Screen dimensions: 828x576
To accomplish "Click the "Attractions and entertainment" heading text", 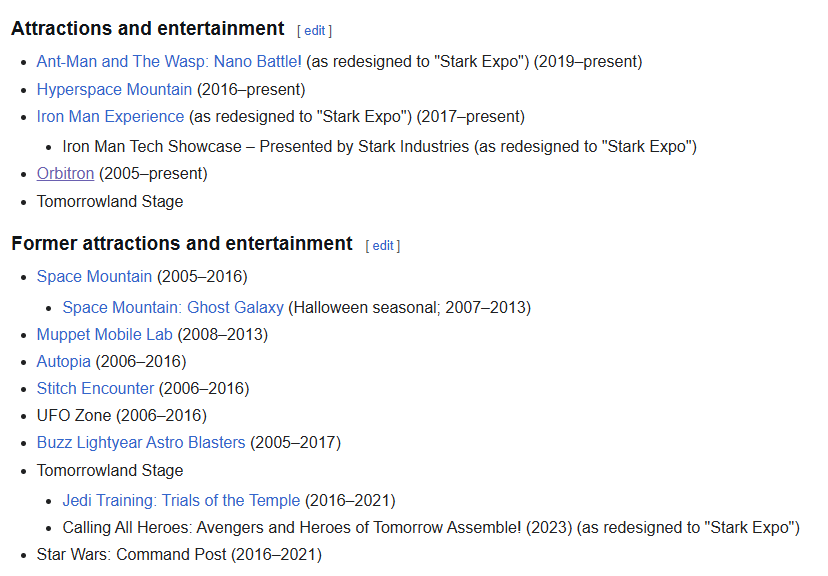I will coord(148,29).
